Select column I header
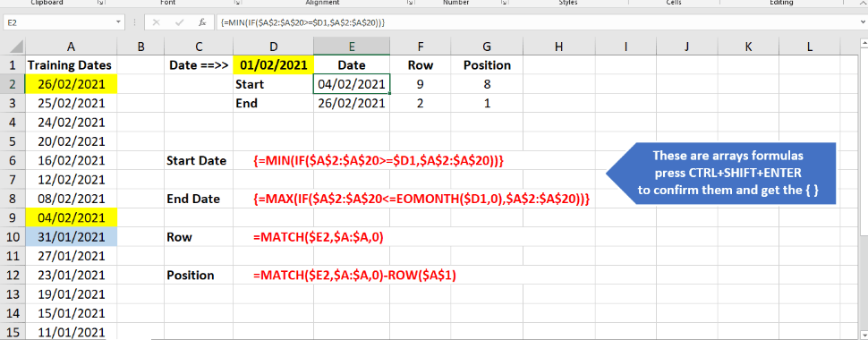Screen dimensions: 868x340 pyautogui.click(x=625, y=47)
